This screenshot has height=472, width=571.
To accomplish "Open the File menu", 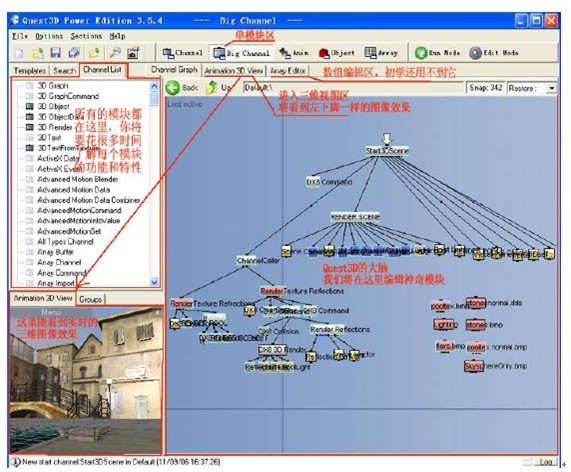I will (x=20, y=36).
